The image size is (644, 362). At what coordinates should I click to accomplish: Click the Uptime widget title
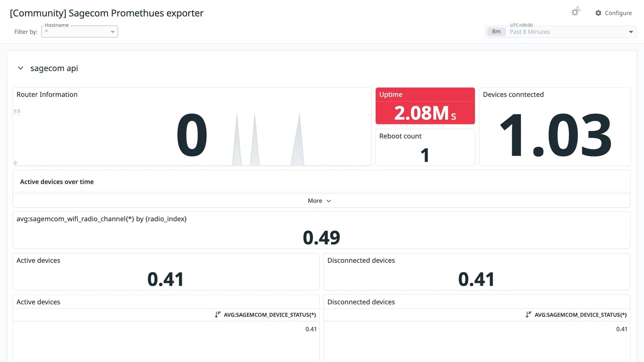(391, 95)
